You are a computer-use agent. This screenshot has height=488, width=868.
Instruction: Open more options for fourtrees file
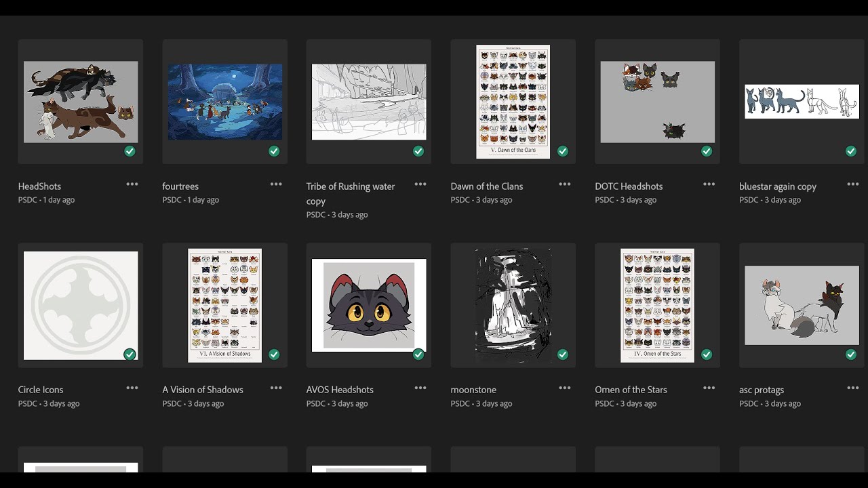coord(276,184)
